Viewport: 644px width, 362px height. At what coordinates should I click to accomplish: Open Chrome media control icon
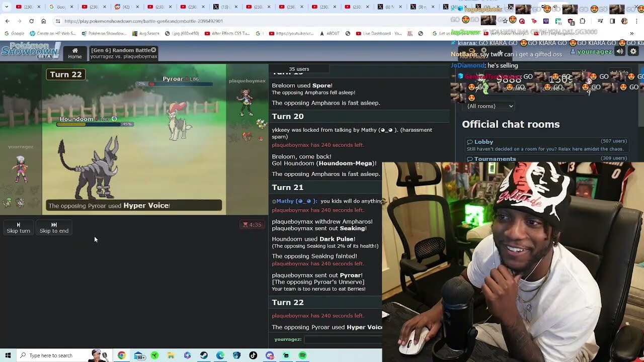click(x=600, y=21)
